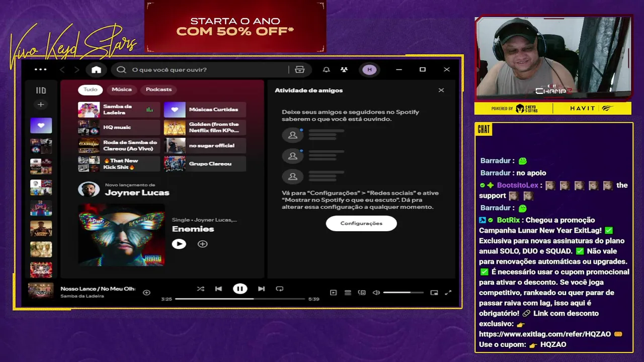Screen dimensions: 644x362
Task: Open the Músicas Curtidas shortcut
Action: [x=205, y=110]
